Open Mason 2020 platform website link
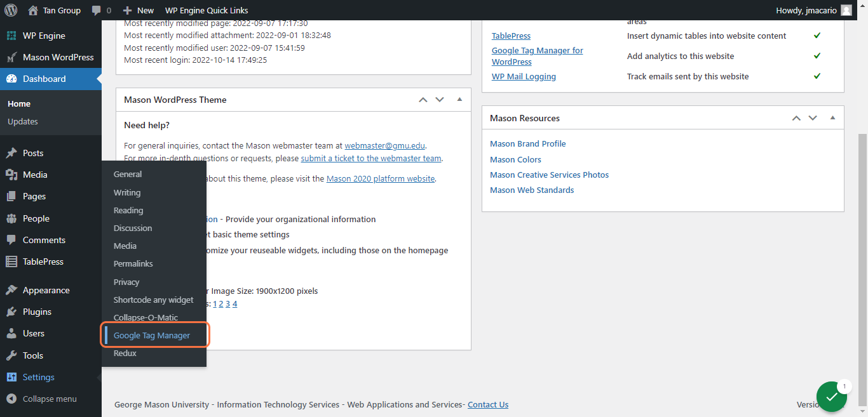Image resolution: width=868 pixels, height=417 pixels. coord(381,178)
